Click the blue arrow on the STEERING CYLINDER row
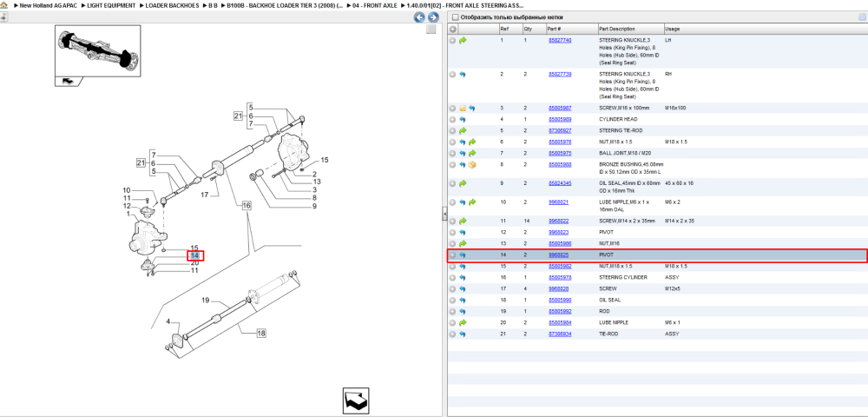Screen dimensions: 868x417 tap(463, 277)
